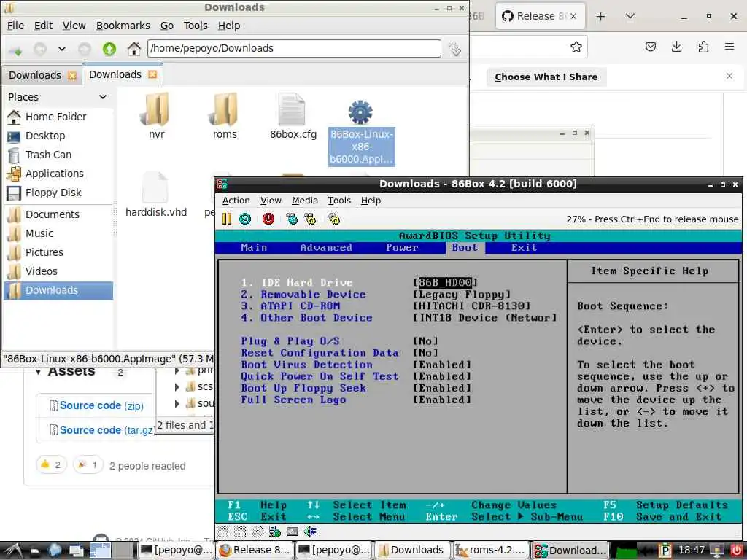
Task: Close the first Downloads tab in file manager
Action: pos(72,76)
